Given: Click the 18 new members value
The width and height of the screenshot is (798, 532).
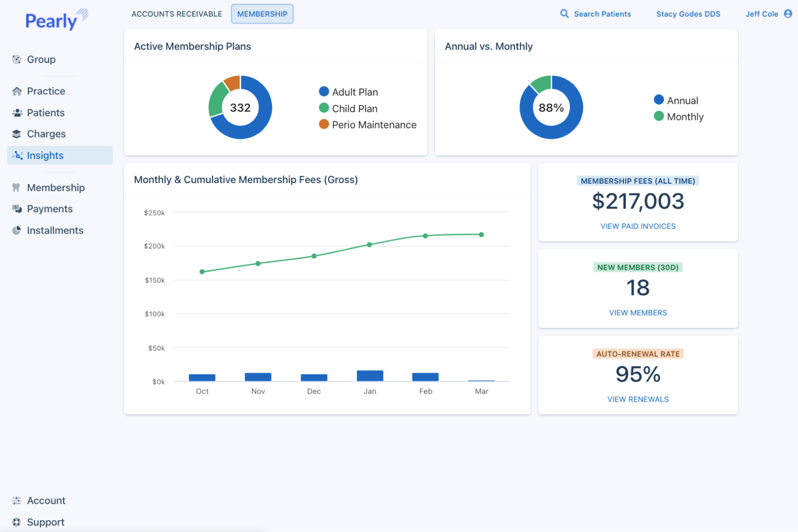Looking at the screenshot, I should coord(638,288).
